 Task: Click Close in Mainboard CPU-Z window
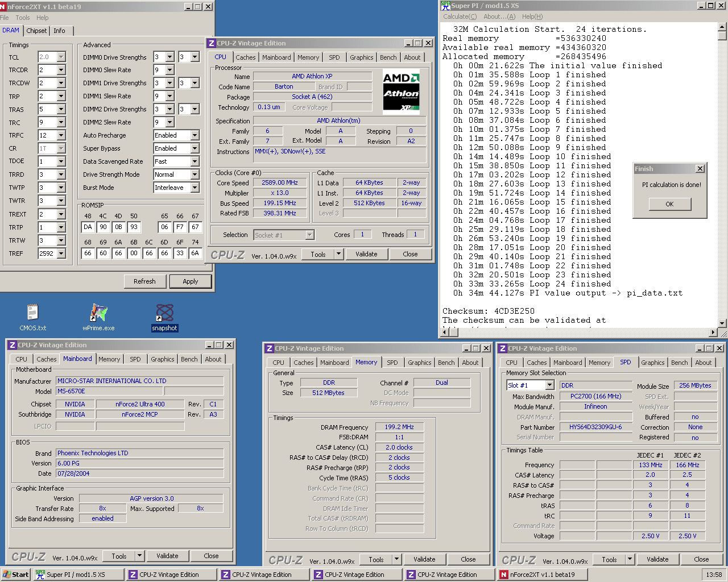(x=211, y=556)
